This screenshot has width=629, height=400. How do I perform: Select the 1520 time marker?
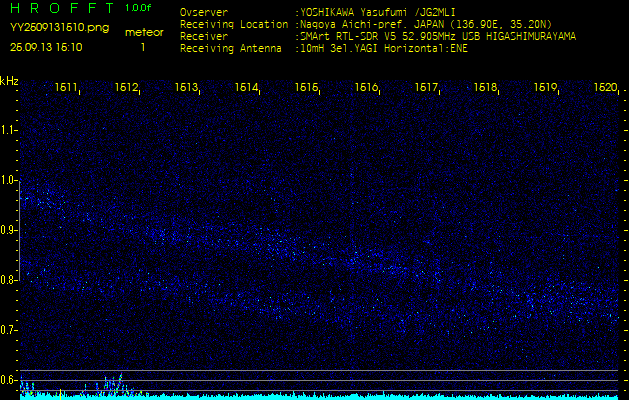pyautogui.click(x=605, y=88)
